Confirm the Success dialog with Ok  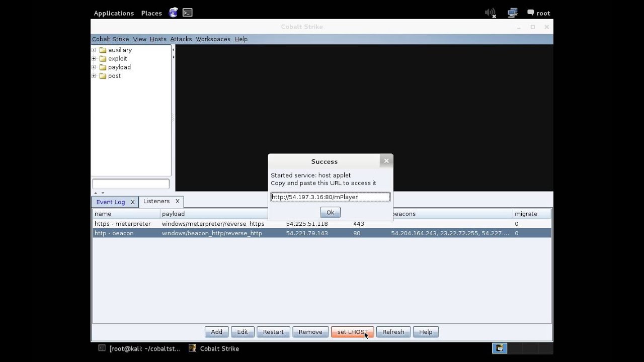coord(330,212)
